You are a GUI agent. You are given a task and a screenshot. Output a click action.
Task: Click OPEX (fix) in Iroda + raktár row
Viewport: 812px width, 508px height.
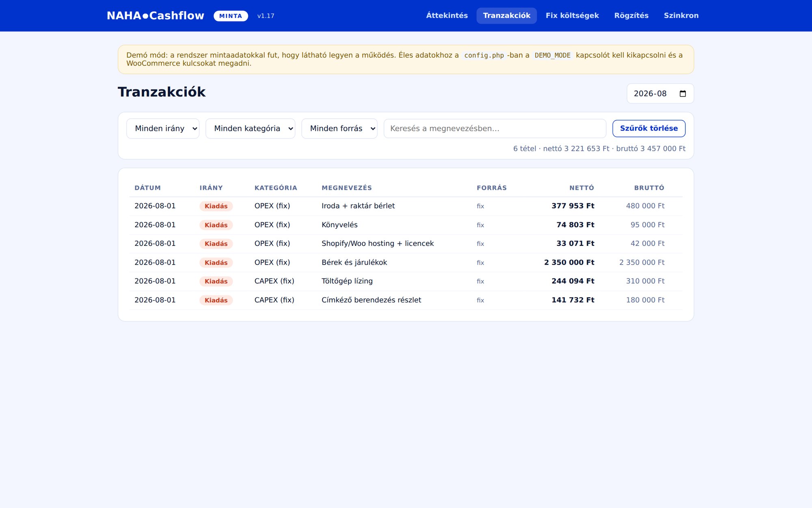(x=272, y=206)
